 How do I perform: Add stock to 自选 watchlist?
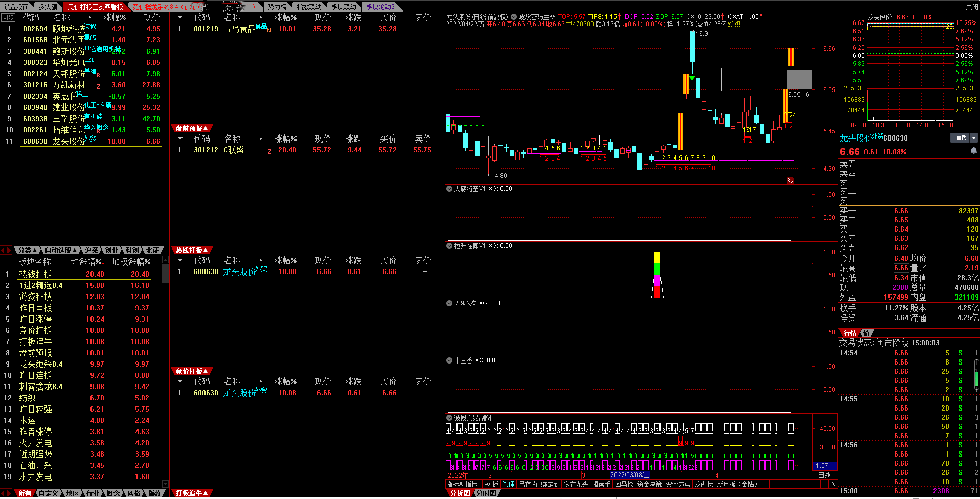pos(960,138)
